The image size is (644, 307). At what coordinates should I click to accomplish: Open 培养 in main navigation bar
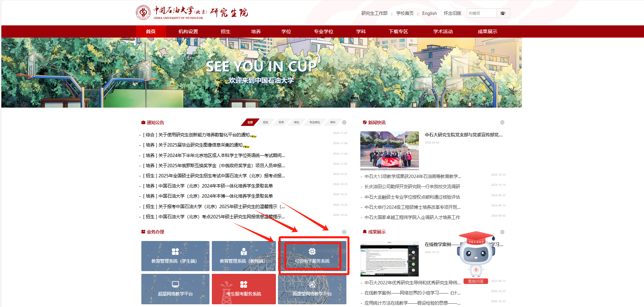[x=256, y=31]
